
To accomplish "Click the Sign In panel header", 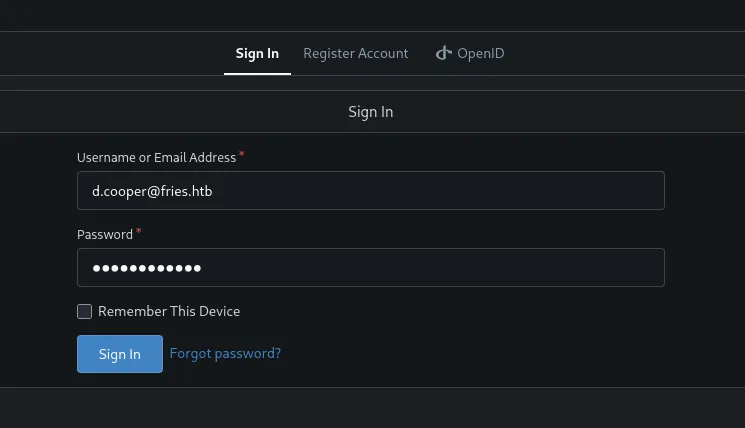I will 371,112.
